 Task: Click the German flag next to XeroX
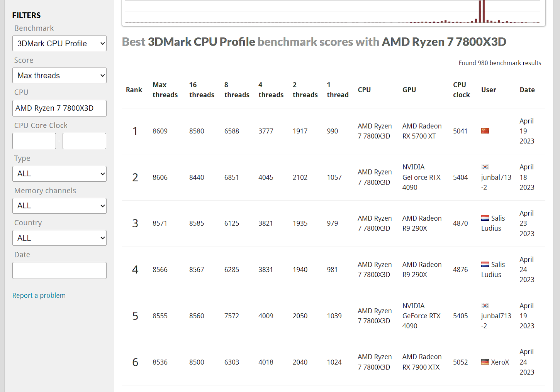[x=485, y=362]
